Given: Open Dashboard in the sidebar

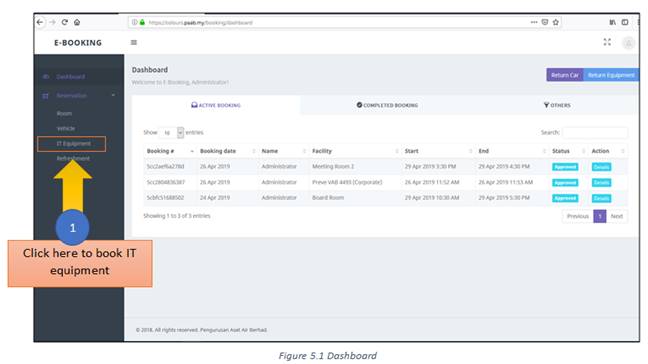Looking at the screenshot, I should tap(71, 77).
